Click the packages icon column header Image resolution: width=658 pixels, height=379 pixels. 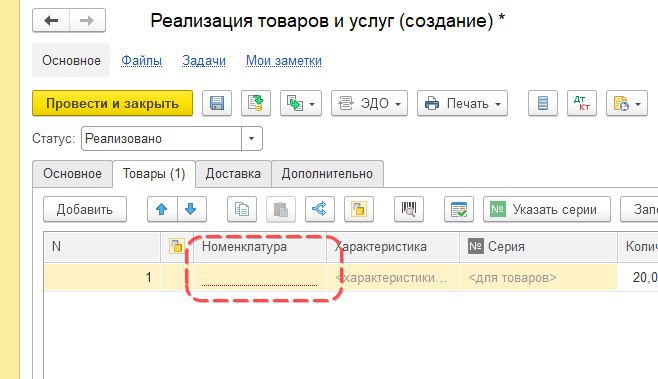point(177,246)
